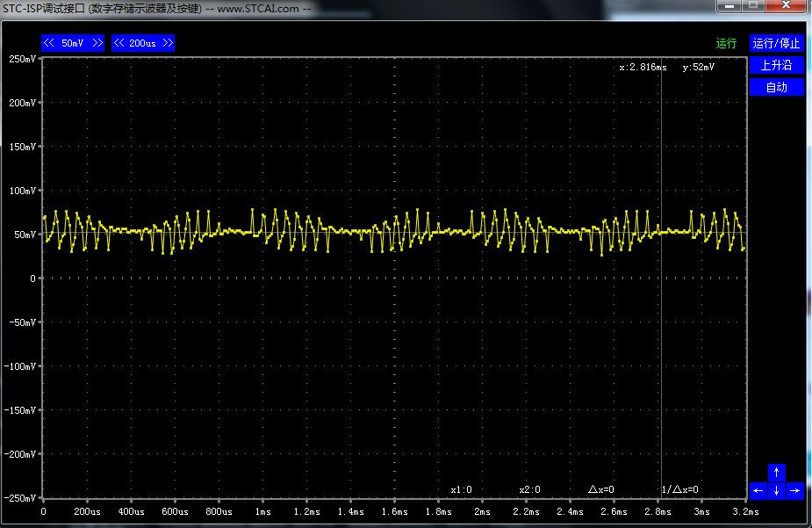Click the 0 level label on vertical axis
The height and width of the screenshot is (528, 812).
32,278
